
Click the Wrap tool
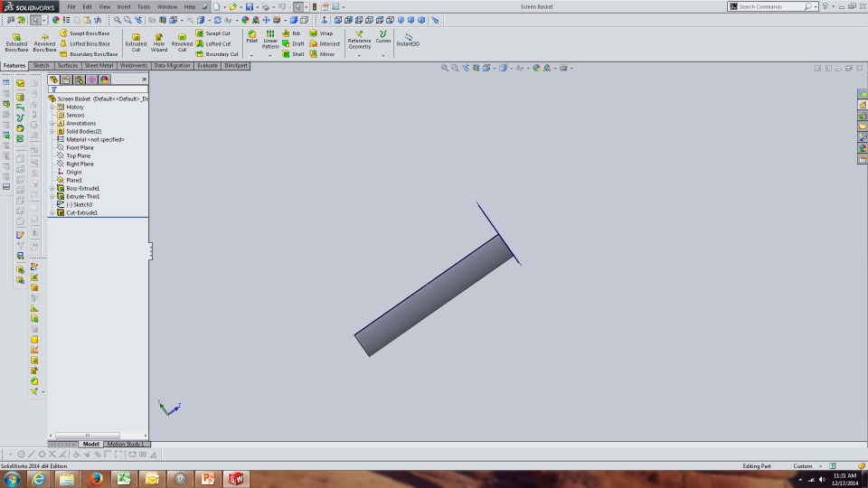coord(321,33)
